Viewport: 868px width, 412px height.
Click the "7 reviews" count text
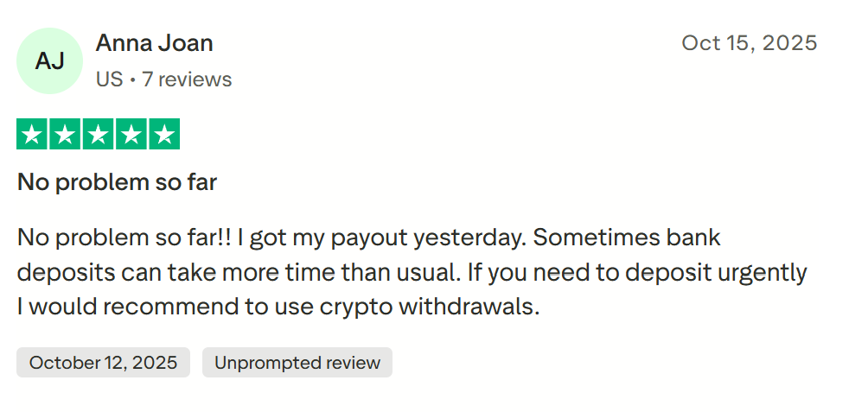coord(188,79)
